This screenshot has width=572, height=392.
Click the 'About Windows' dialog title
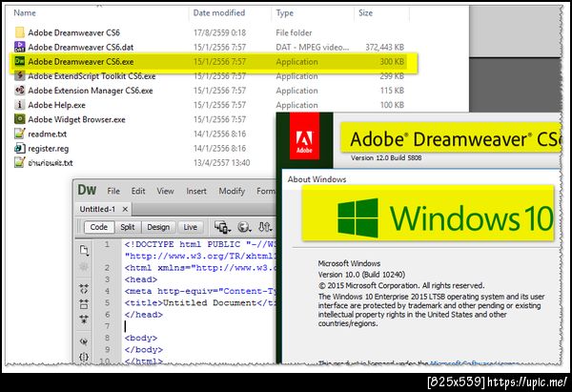[x=317, y=179]
